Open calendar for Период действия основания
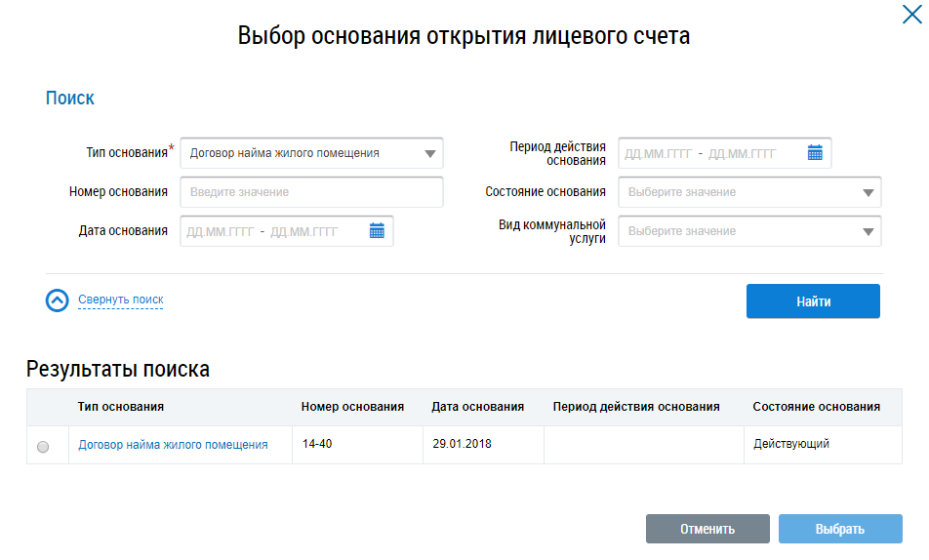The width and height of the screenshot is (929, 560). [x=815, y=152]
